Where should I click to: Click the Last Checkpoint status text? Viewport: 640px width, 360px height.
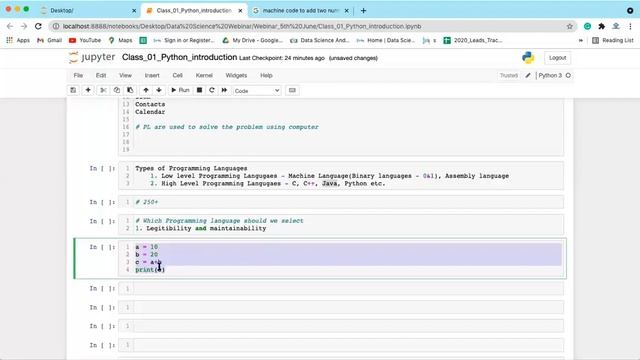tap(282, 58)
